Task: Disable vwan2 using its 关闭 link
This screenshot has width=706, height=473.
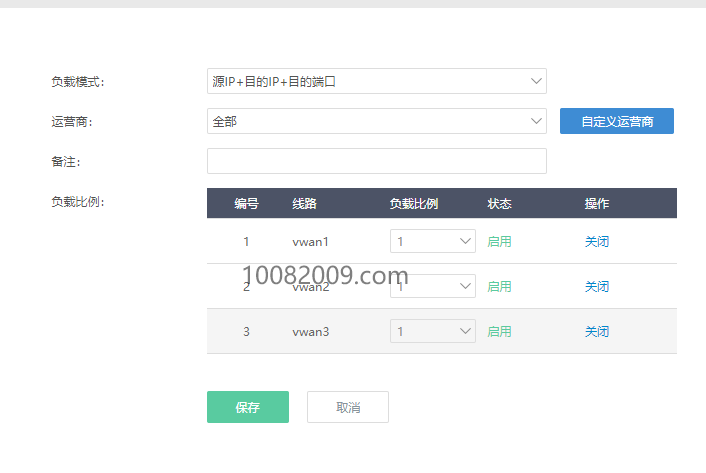Action: click(597, 286)
